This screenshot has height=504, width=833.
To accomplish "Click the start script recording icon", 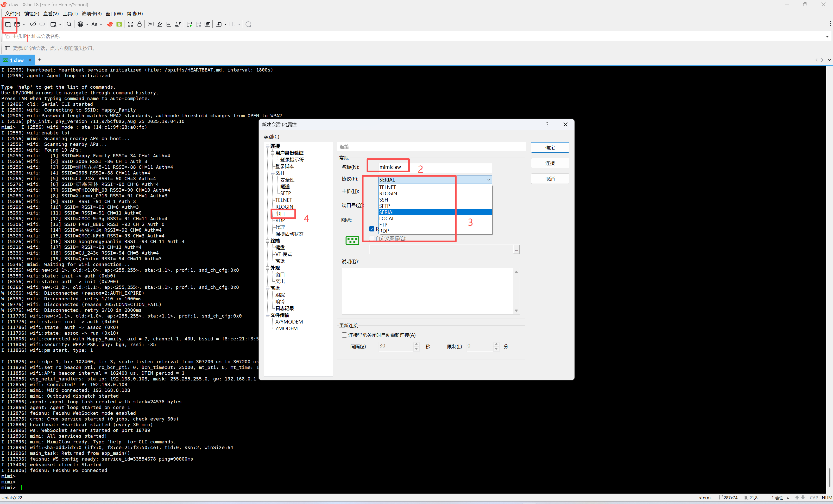I will pyautogui.click(x=189, y=24).
